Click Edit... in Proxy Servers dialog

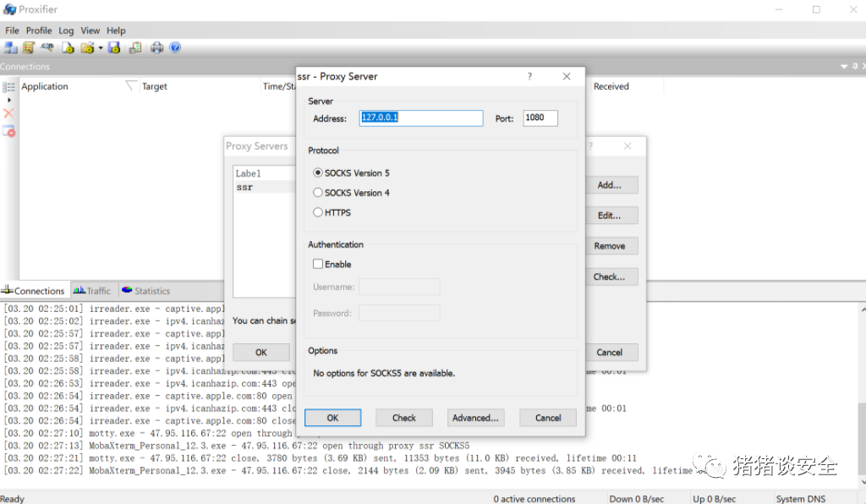(x=610, y=216)
